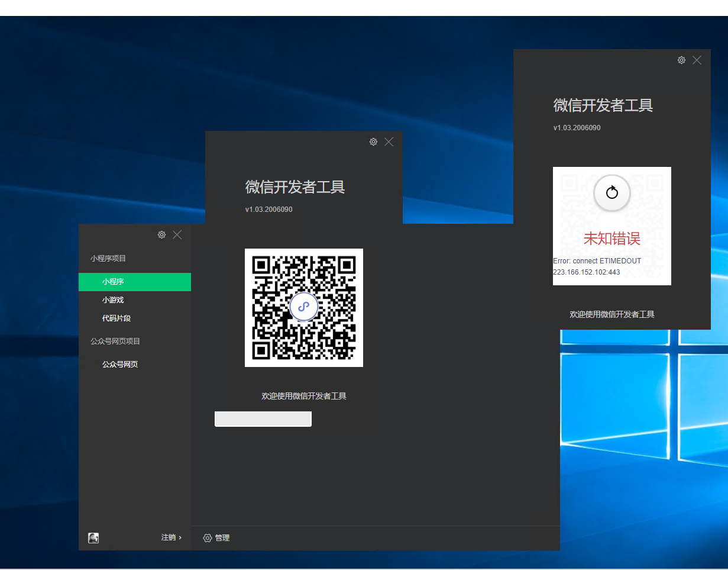Close the right login window with error
Screen dimensions: 728x570
tap(697, 60)
